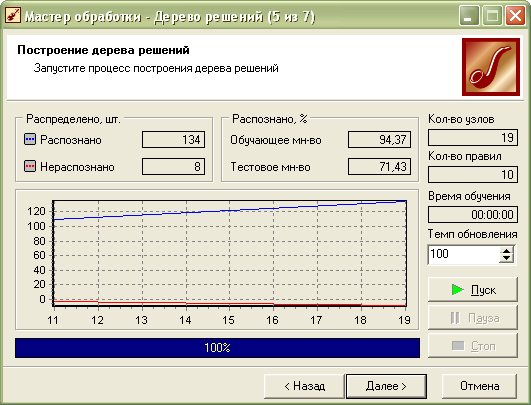Start tree building with Пуск button

[x=473, y=290]
